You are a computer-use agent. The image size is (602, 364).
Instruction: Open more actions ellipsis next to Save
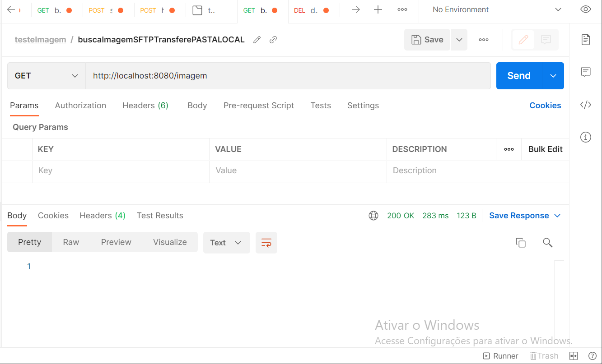[484, 40]
